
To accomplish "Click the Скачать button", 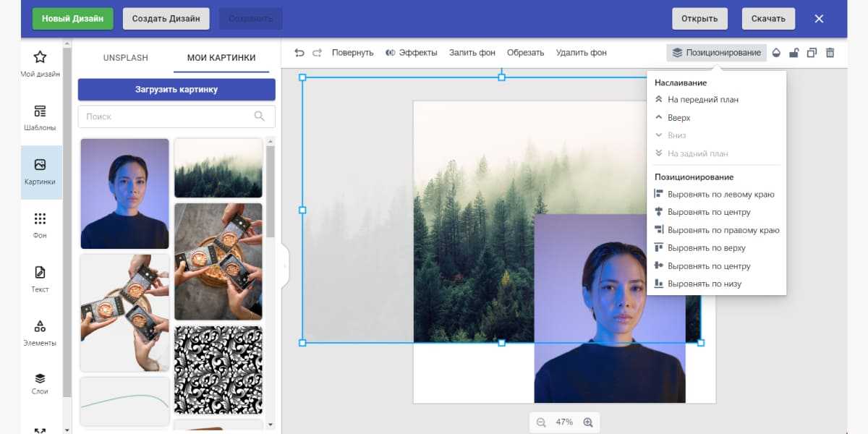I will click(768, 19).
